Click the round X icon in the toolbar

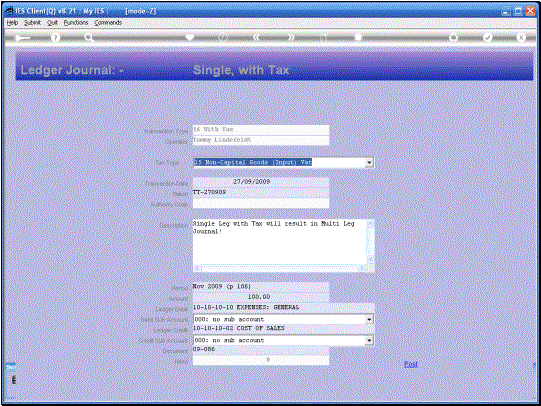[x=521, y=37]
